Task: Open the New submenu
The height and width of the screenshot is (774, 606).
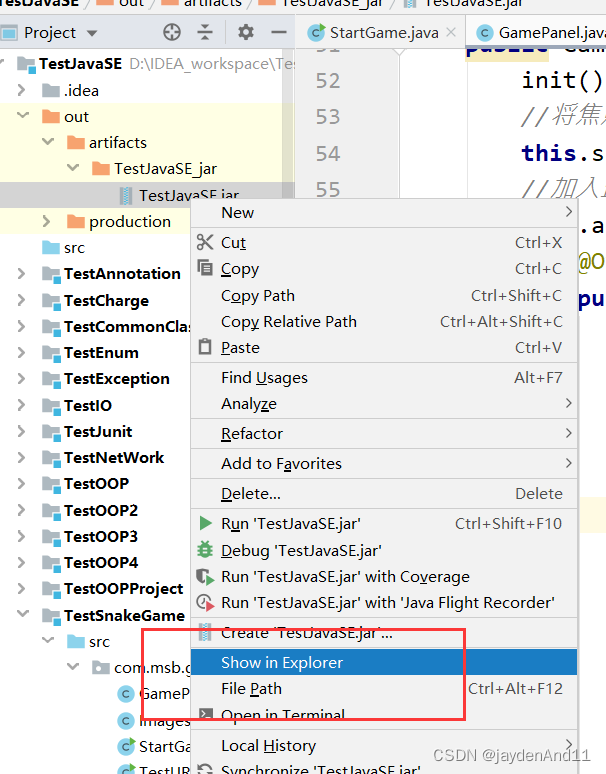Action: pyautogui.click(x=384, y=213)
